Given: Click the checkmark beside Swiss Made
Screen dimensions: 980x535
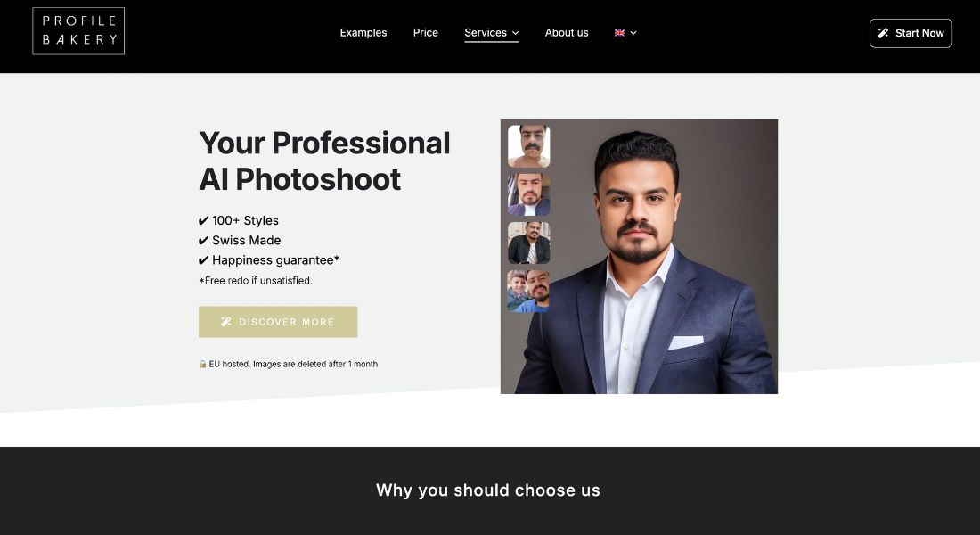Looking at the screenshot, I should (x=203, y=241).
